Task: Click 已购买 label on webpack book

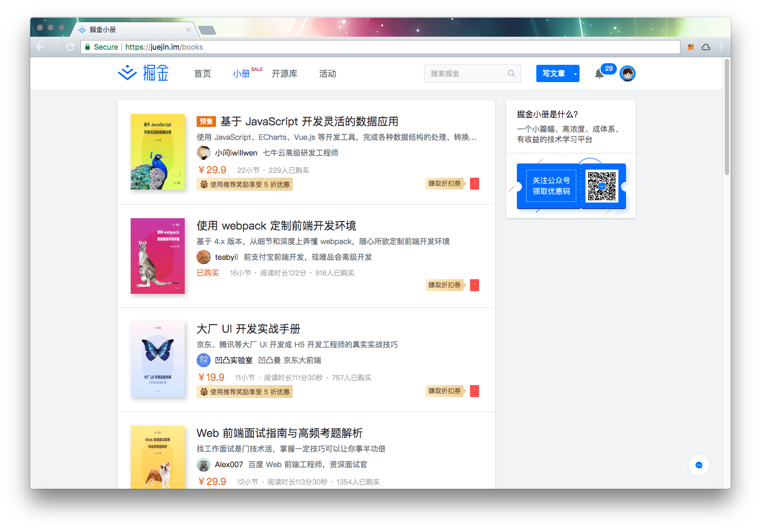Action: [x=208, y=273]
